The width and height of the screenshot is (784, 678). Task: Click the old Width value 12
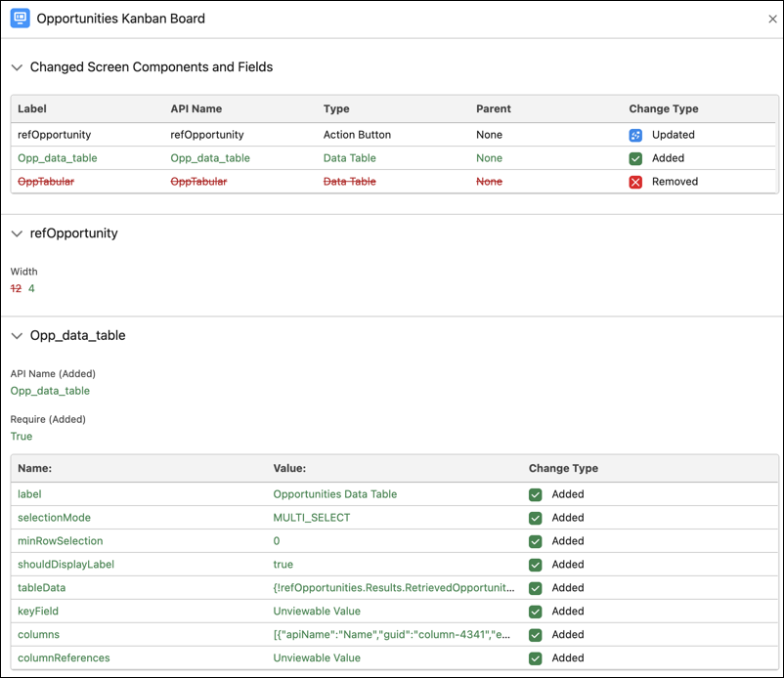16,289
